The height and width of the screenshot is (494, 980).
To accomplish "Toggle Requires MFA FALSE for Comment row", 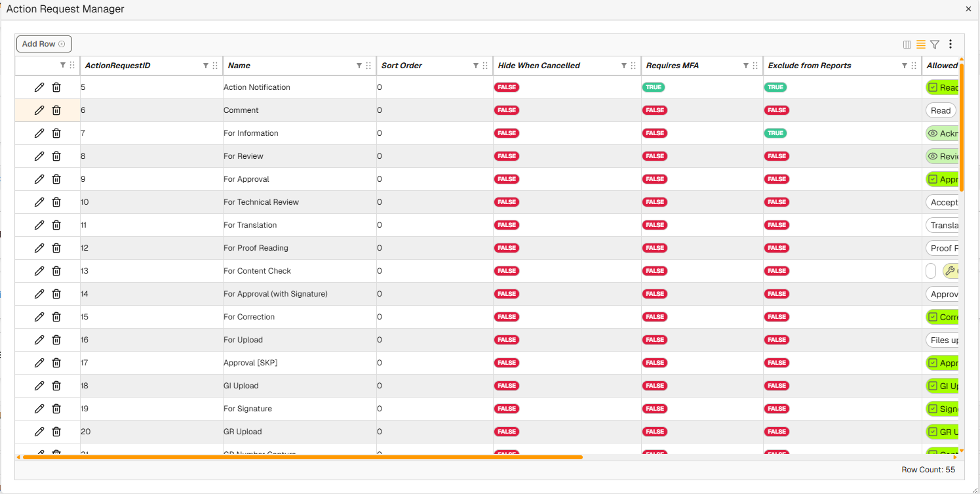I will pyautogui.click(x=655, y=110).
